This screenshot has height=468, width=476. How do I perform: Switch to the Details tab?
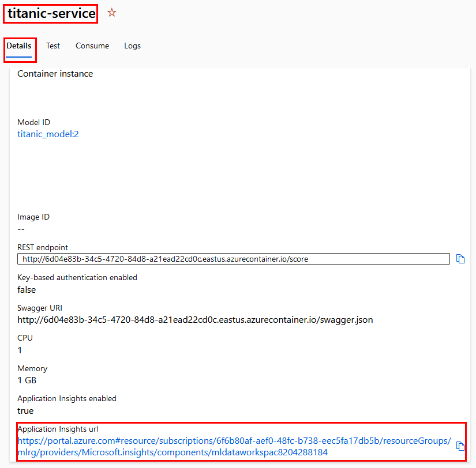[19, 46]
